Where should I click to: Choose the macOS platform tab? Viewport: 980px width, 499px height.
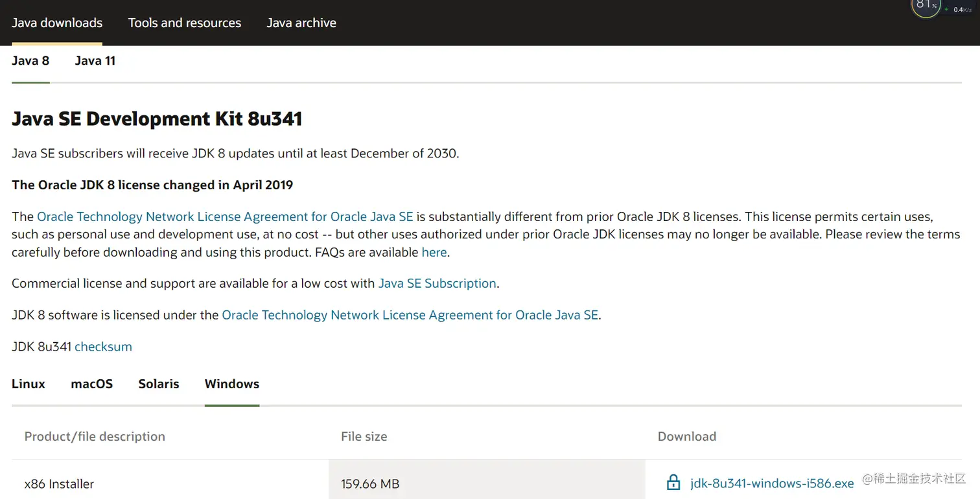pyautogui.click(x=91, y=384)
